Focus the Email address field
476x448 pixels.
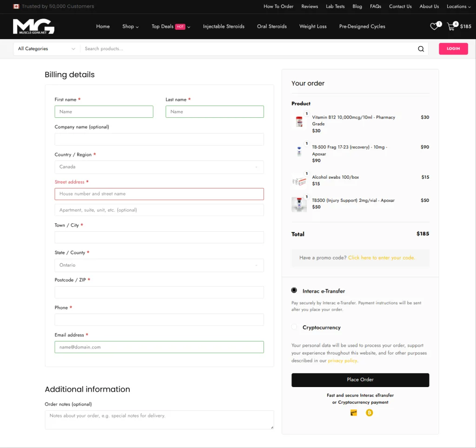tap(159, 347)
